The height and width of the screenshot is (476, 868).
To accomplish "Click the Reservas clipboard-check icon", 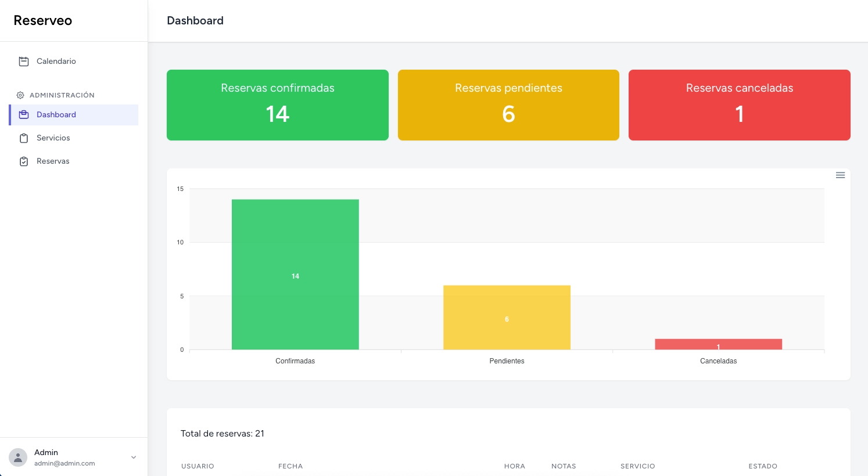I will [x=24, y=161].
